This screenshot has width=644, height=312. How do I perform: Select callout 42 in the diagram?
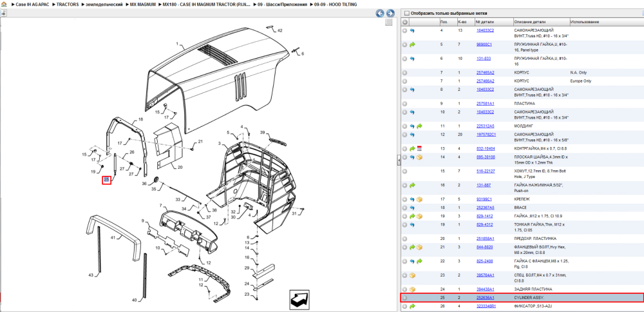[279, 30]
